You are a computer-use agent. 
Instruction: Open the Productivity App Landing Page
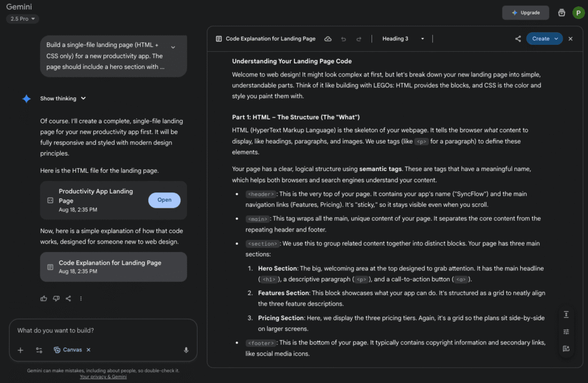[x=164, y=200]
